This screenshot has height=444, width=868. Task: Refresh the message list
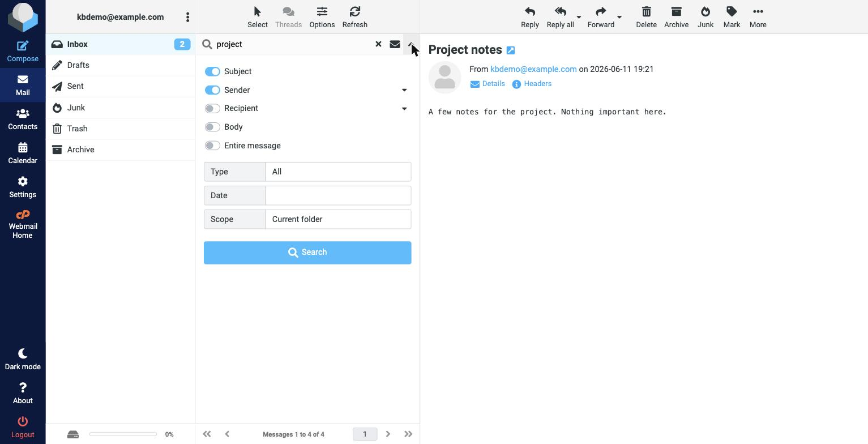[354, 17]
